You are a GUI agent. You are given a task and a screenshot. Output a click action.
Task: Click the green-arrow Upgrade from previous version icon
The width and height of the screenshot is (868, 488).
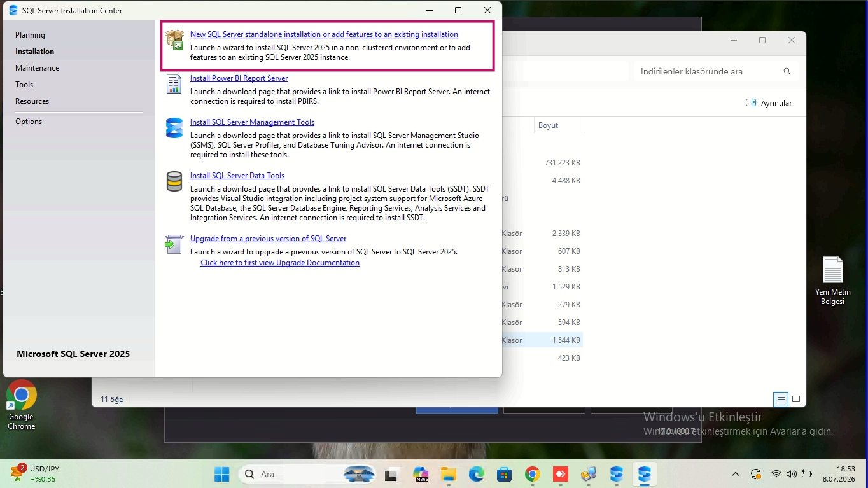[174, 244]
